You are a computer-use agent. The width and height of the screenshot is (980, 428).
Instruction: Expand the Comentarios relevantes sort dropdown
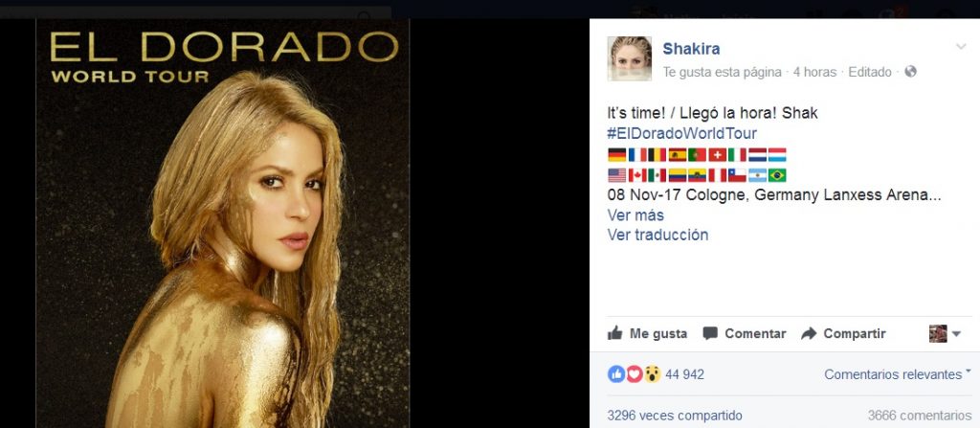[897, 374]
